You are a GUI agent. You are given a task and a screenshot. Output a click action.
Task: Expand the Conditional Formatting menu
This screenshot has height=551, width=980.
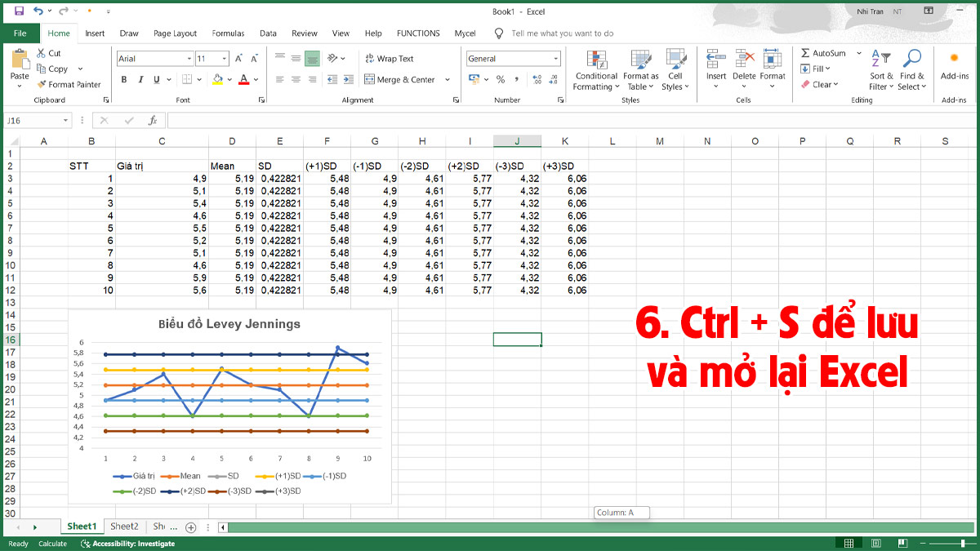pyautogui.click(x=596, y=70)
